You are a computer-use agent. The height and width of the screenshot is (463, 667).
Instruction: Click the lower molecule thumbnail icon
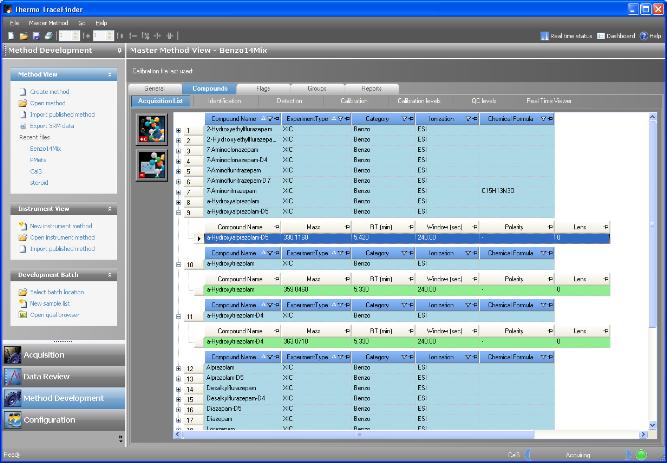point(152,165)
